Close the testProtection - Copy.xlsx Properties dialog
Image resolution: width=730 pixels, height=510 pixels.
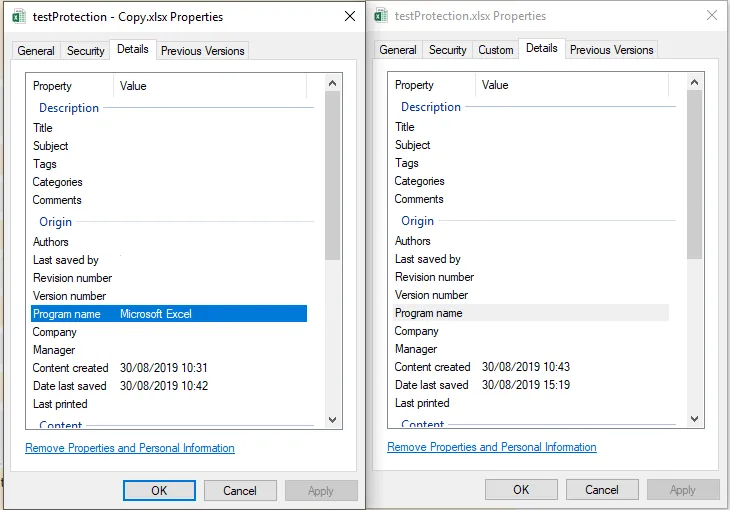pos(350,16)
